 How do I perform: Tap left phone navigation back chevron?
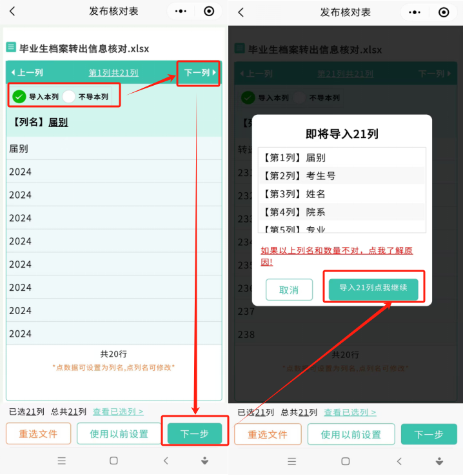pos(166,461)
